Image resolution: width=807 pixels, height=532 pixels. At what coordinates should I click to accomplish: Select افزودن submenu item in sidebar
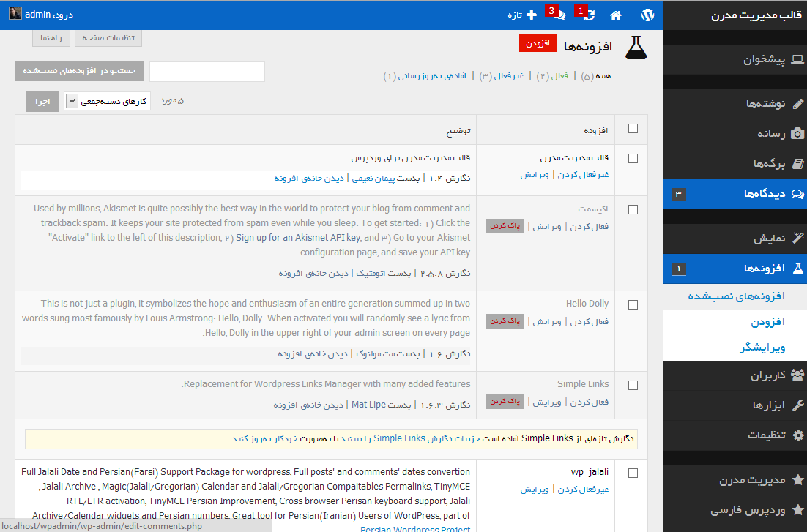[768, 322]
